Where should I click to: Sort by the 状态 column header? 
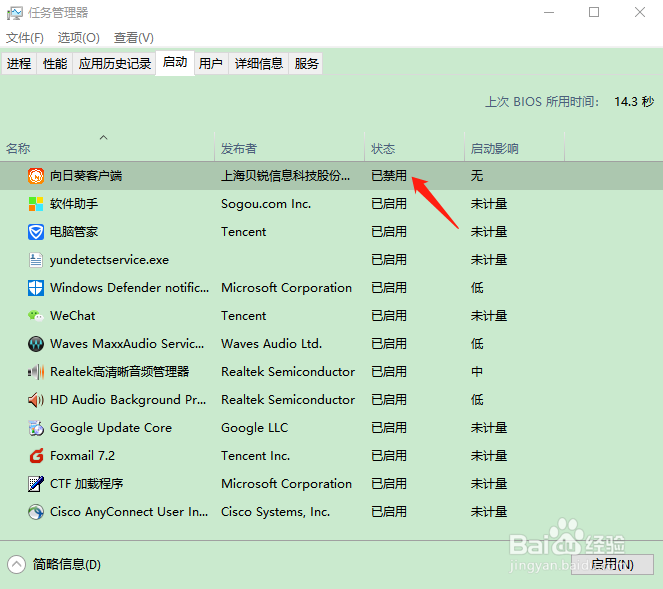click(x=414, y=146)
